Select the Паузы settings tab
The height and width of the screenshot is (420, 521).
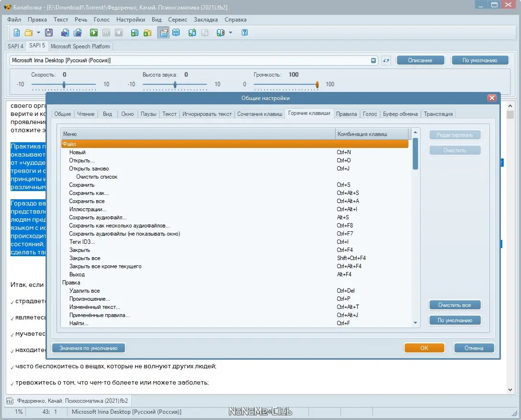click(148, 114)
